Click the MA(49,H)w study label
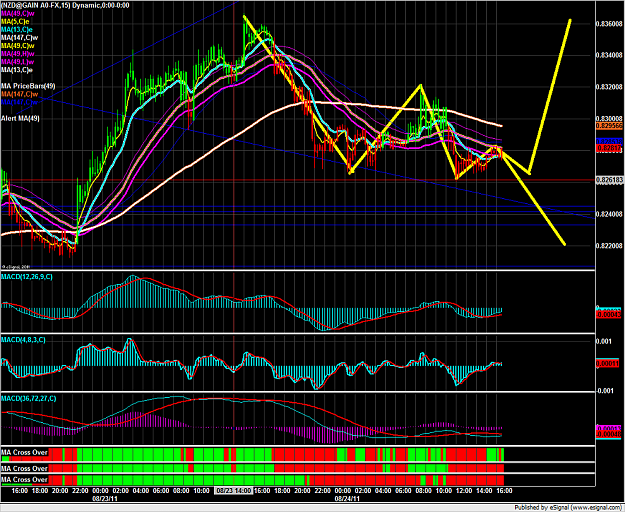 (18, 53)
